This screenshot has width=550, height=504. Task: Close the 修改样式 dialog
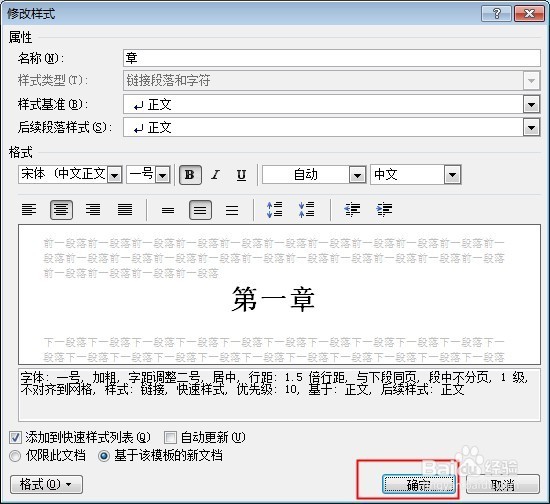pyautogui.click(x=529, y=14)
